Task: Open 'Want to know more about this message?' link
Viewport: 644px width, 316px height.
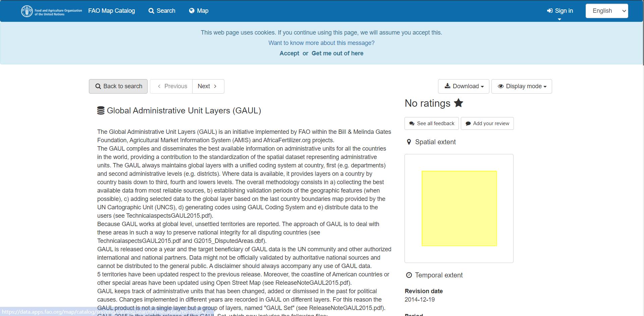Action: coord(321,43)
